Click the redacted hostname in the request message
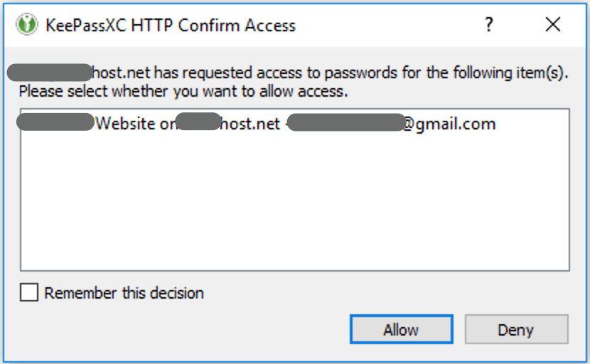Screen dimensions: 590x364 click(x=50, y=72)
